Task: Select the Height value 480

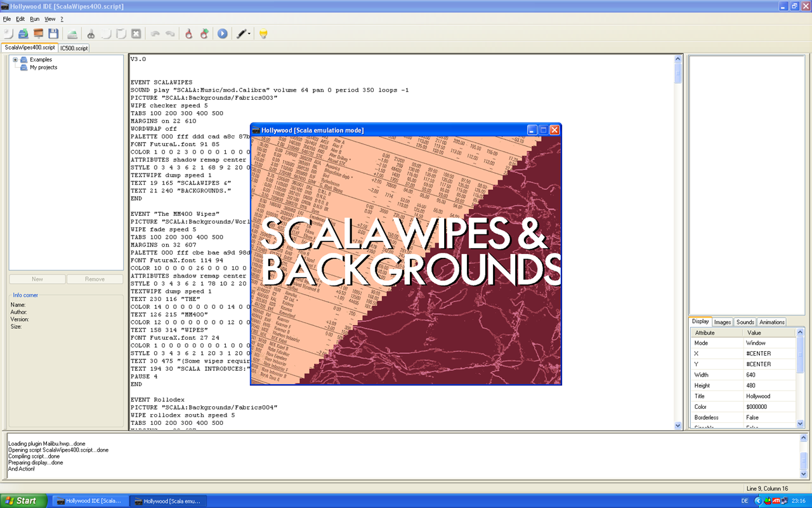Action: tap(769, 385)
